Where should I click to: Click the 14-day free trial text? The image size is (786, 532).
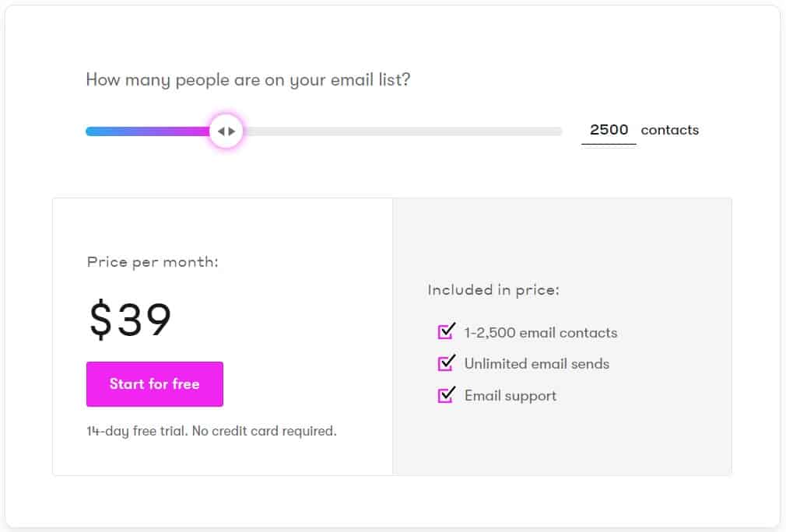211,430
